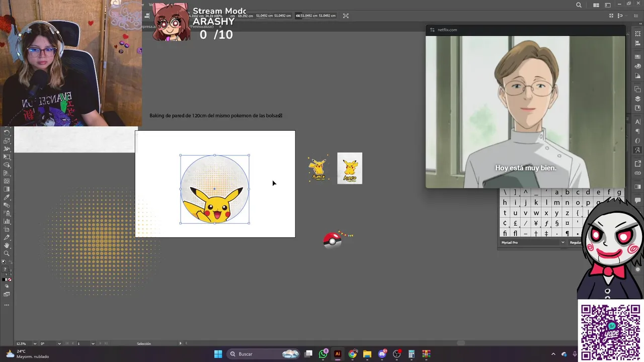644x362 pixels.
Task: Set the paint to None swatch
Action: tap(10, 280)
